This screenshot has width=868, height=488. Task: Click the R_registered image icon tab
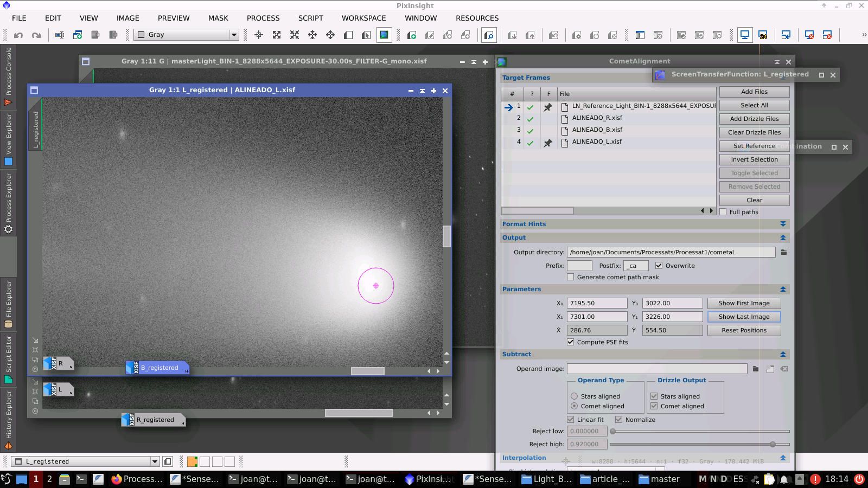pos(154,420)
